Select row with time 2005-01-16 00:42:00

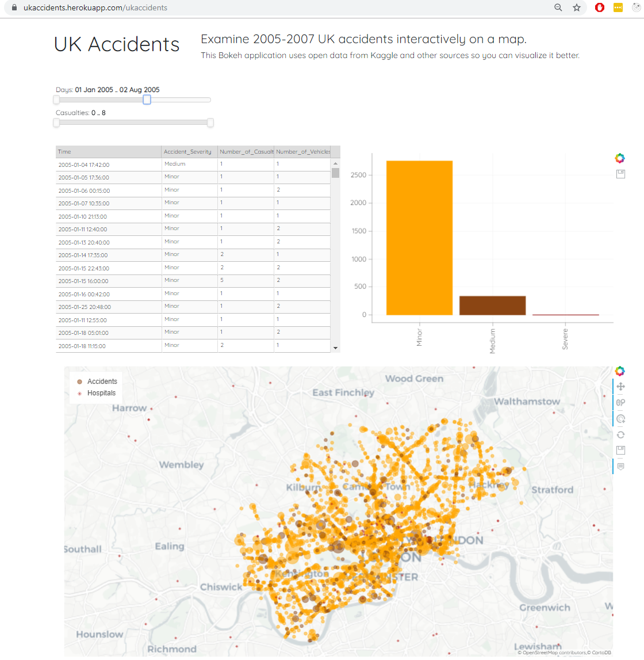tap(193, 294)
